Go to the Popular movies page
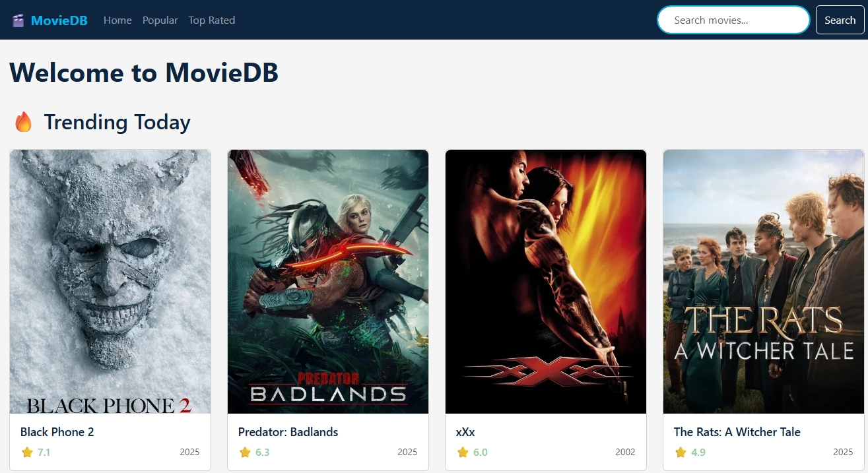This screenshot has height=473, width=868. (160, 20)
